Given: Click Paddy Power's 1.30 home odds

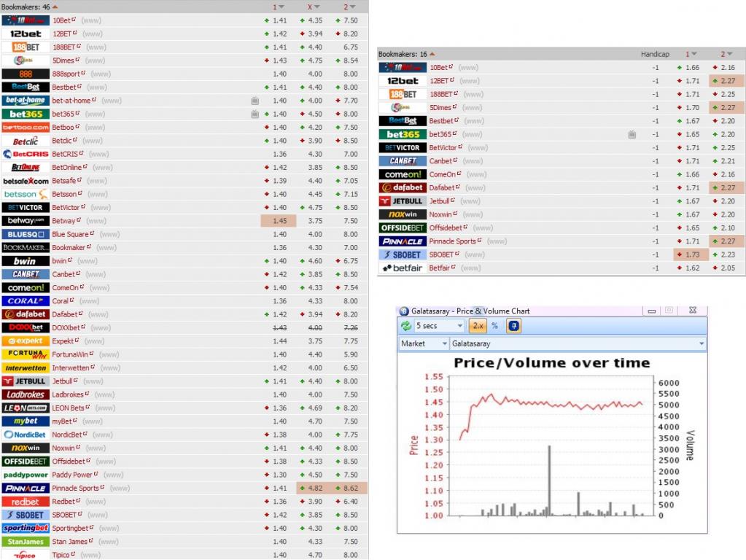Looking at the screenshot, I should pyautogui.click(x=280, y=475).
